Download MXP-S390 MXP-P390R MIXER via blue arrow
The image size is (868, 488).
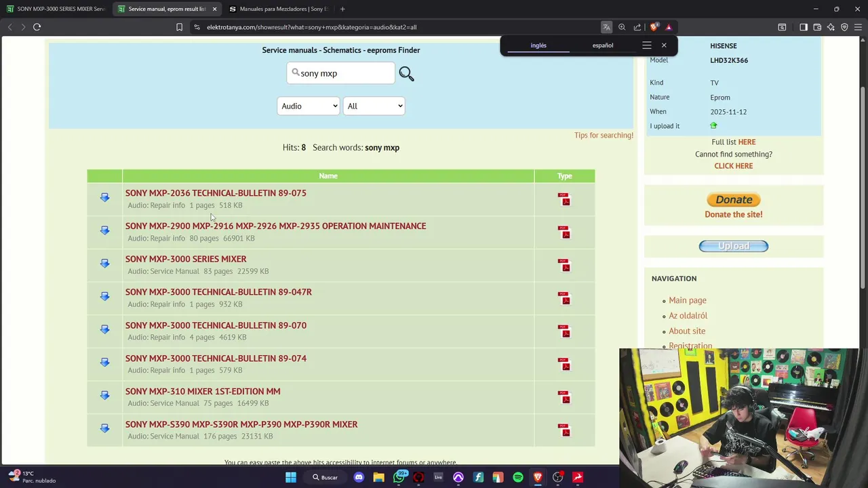[x=104, y=428]
